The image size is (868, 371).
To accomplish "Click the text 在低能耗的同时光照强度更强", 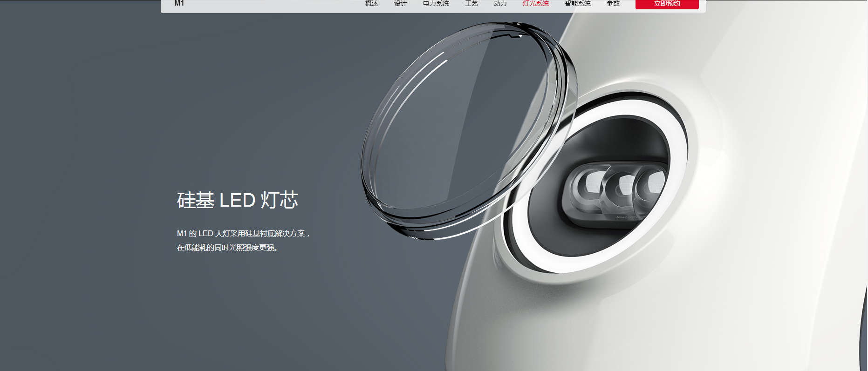I will tap(227, 248).
